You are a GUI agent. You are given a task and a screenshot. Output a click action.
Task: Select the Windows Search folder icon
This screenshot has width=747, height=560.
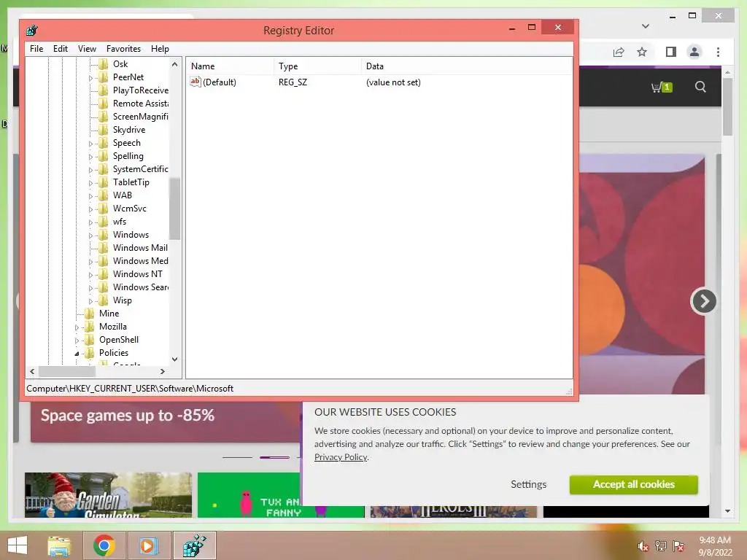[104, 287]
